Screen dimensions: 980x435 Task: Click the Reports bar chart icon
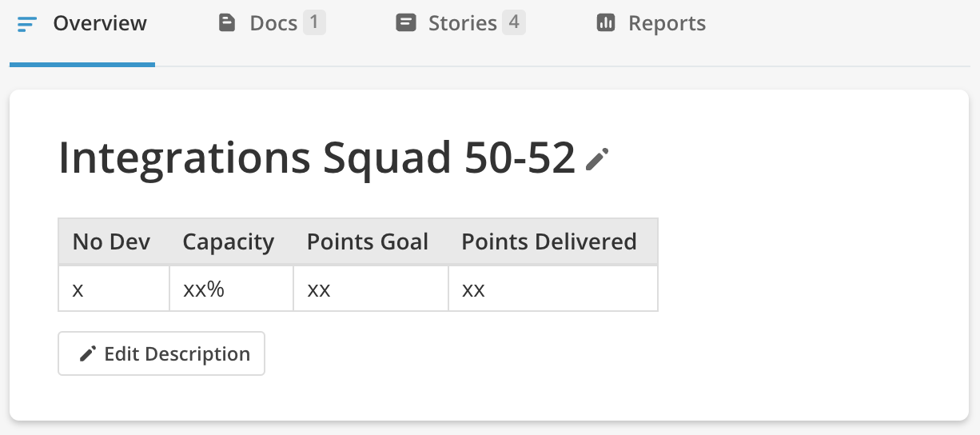click(x=606, y=23)
